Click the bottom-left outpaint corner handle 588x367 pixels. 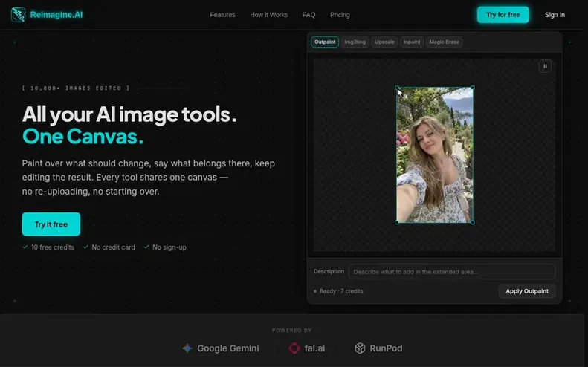point(397,223)
